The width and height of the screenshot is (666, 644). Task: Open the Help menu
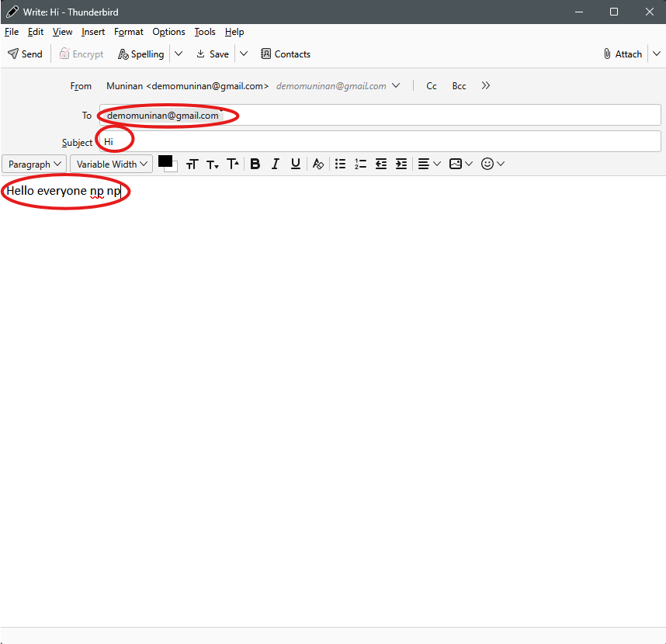point(234,32)
